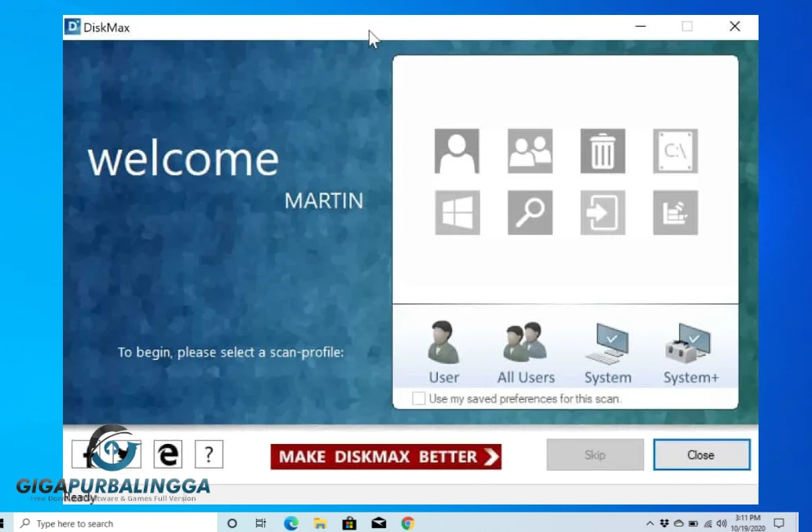
Task: Click the Close button at bottom right
Action: [701, 455]
